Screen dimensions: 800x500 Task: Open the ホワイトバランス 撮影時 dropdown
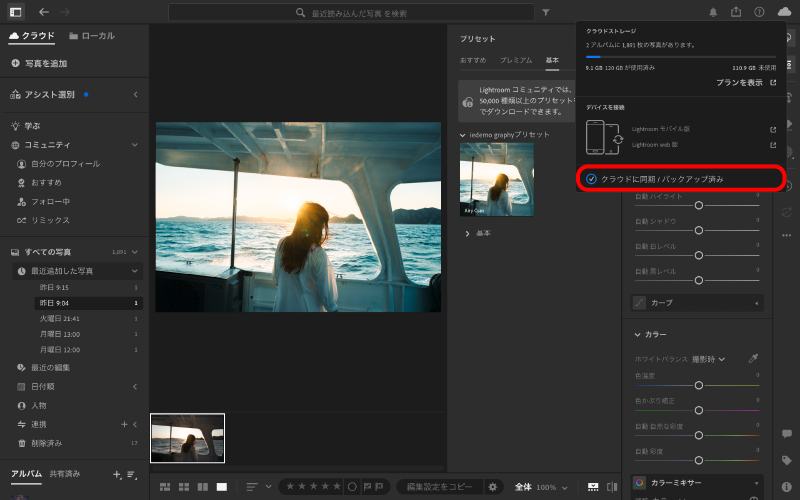coord(710,358)
